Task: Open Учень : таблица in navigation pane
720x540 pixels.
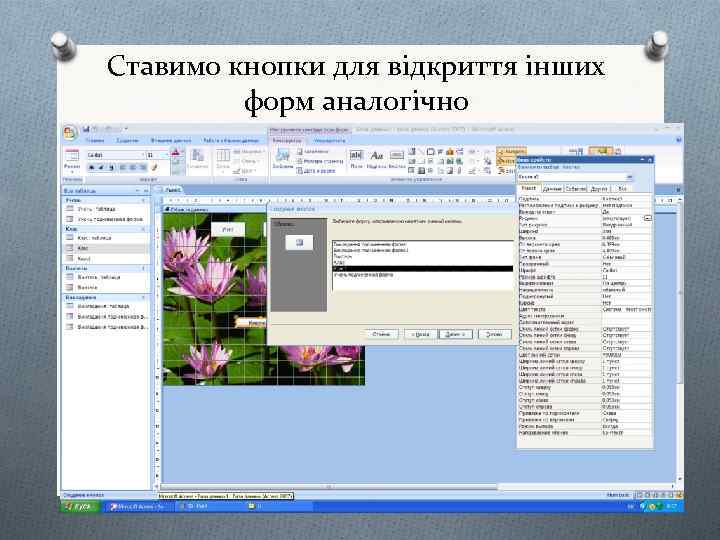Action: pyautogui.click(x=96, y=209)
